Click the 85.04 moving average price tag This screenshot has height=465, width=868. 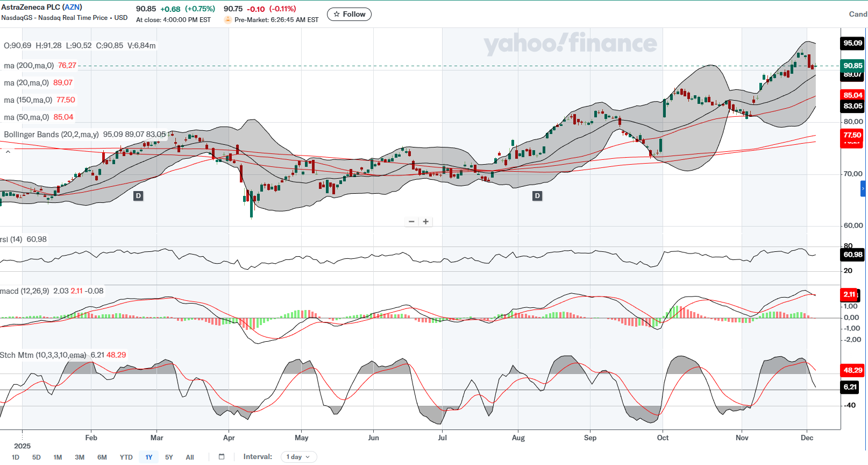tap(852, 95)
